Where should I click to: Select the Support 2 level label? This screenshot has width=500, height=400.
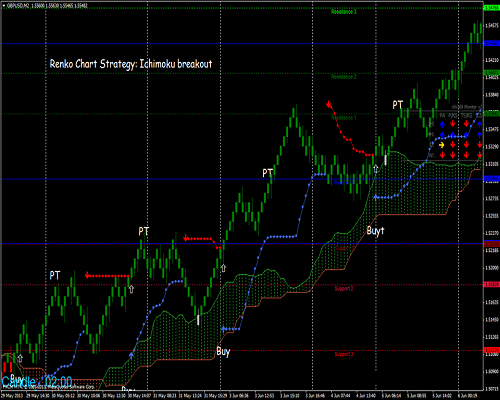click(x=344, y=289)
